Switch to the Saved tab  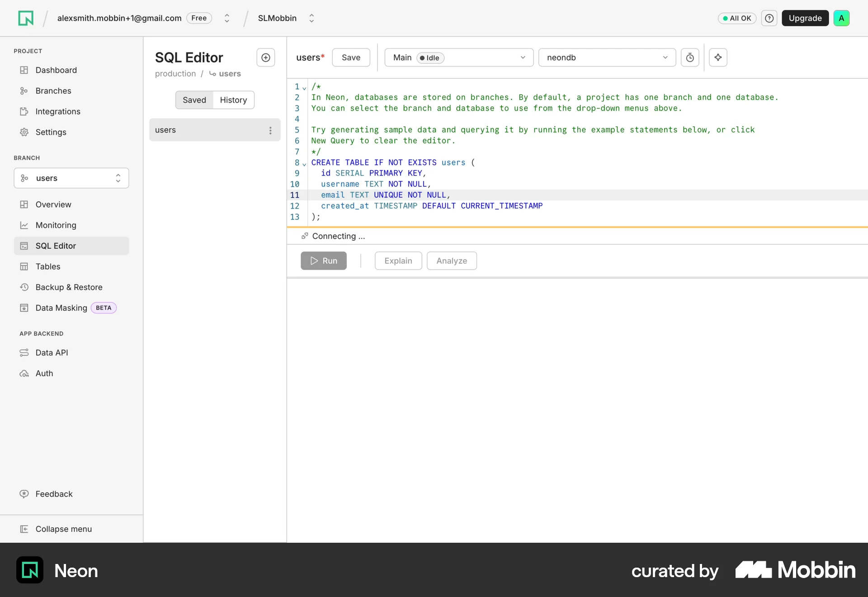(x=194, y=100)
